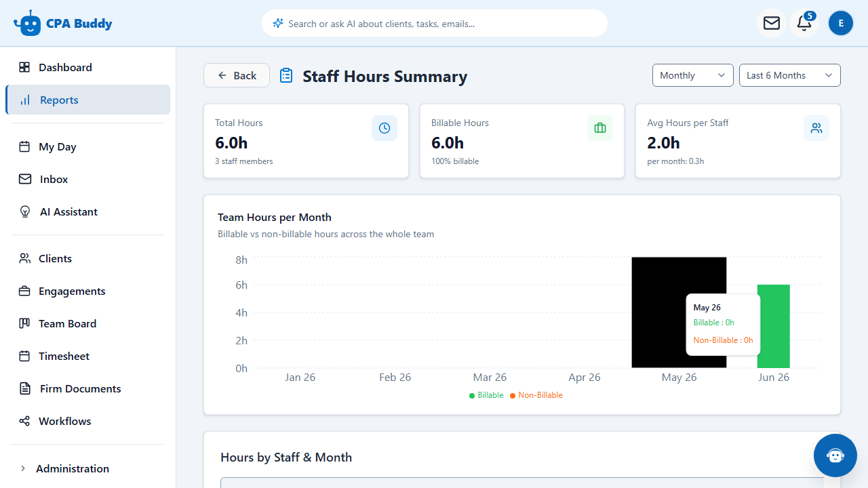
Task: Go back using the Back button
Action: click(237, 75)
